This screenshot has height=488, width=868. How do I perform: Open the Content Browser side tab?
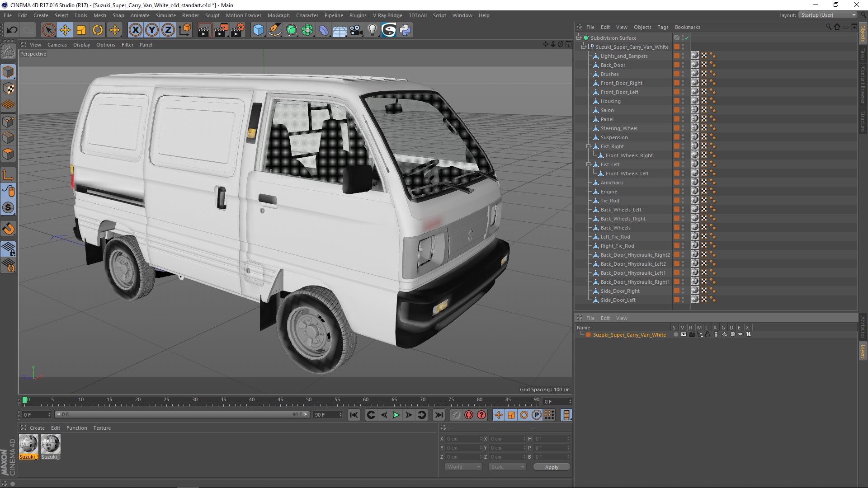coord(863,85)
